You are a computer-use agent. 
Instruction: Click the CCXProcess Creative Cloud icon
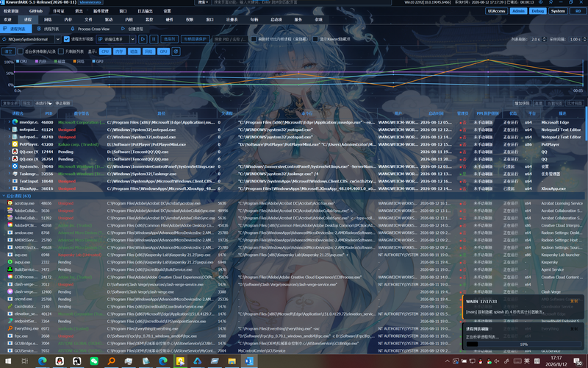click(x=10, y=277)
